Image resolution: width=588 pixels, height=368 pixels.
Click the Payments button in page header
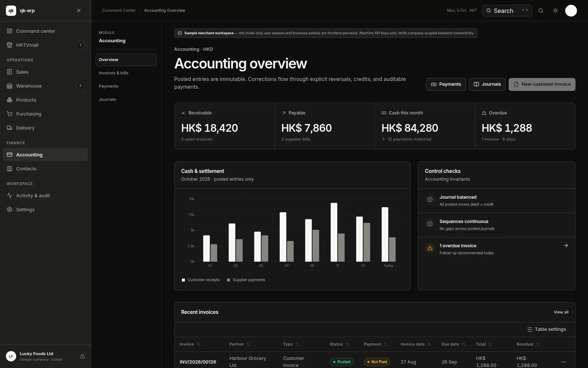(446, 84)
